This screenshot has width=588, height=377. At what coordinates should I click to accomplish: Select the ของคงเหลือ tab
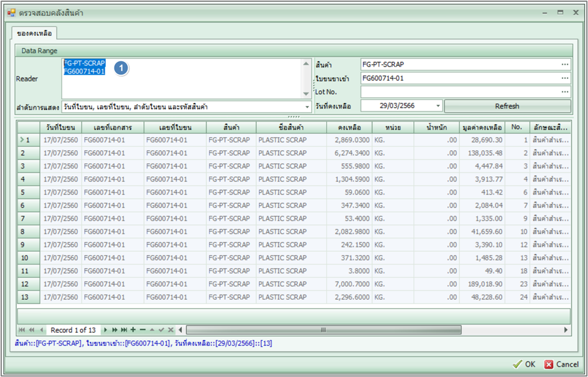(35, 33)
